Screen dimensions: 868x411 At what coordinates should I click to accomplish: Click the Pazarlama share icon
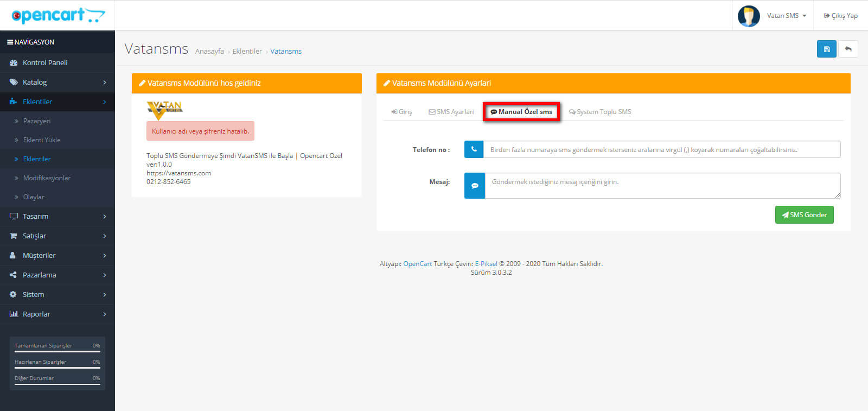[13, 275]
